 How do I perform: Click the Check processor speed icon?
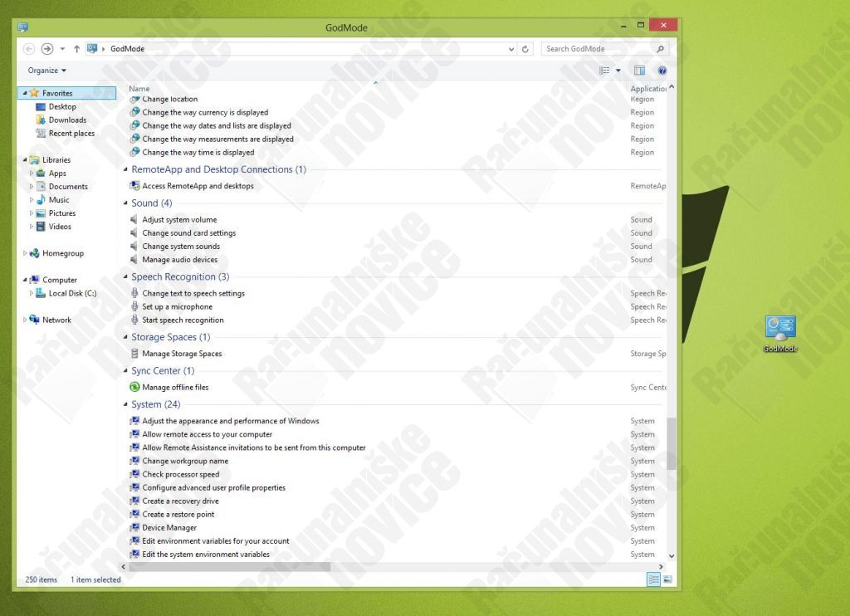(x=134, y=475)
